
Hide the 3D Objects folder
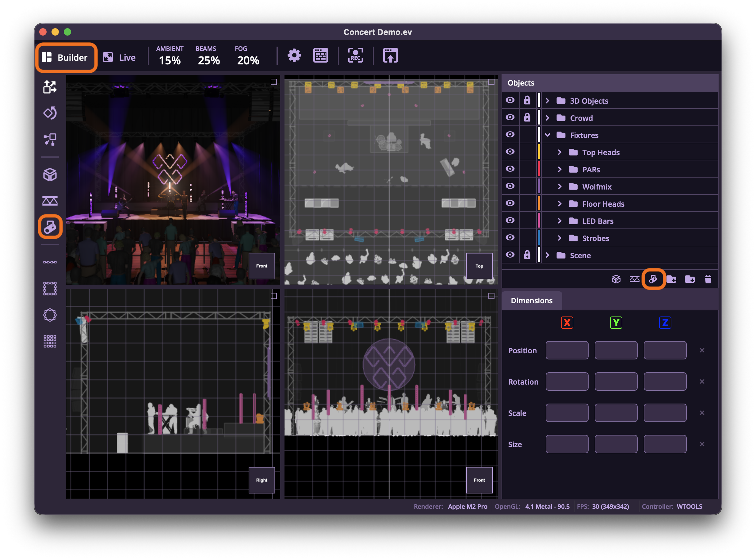[x=510, y=100]
